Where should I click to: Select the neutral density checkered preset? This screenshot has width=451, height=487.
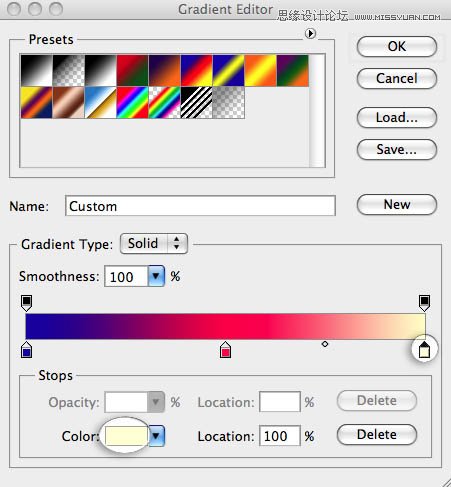pyautogui.click(x=229, y=103)
